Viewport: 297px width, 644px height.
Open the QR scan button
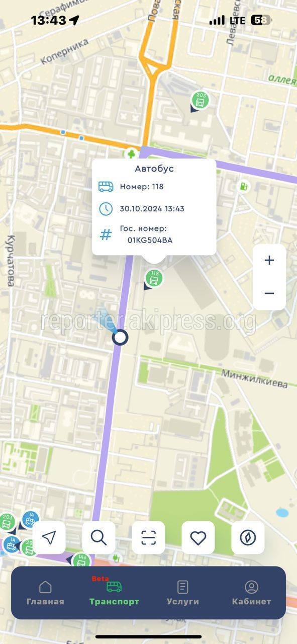click(148, 537)
